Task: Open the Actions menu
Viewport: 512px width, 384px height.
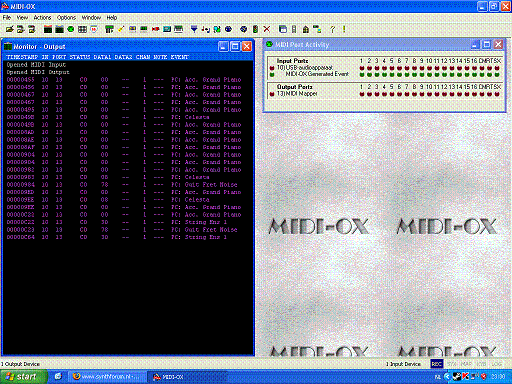Action: [x=42, y=17]
